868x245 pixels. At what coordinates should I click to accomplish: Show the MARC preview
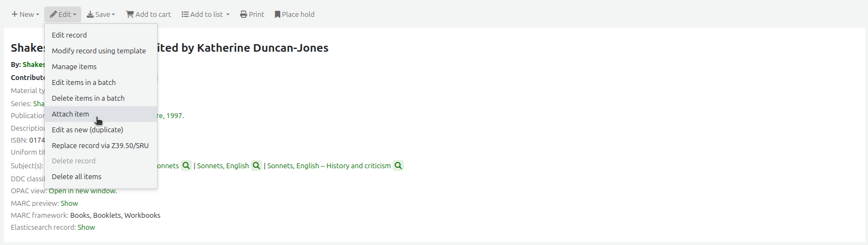click(x=69, y=203)
